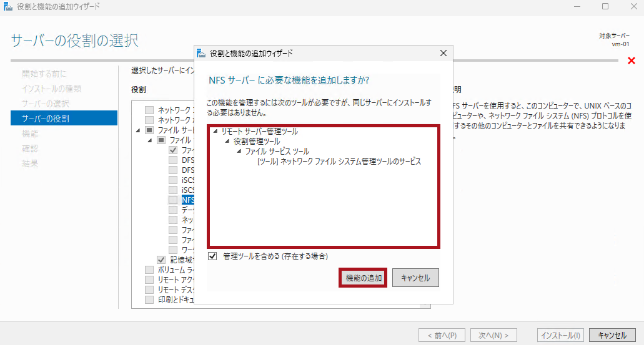Click the 役割 column label
This screenshot has height=345, width=644.
coord(139,89)
